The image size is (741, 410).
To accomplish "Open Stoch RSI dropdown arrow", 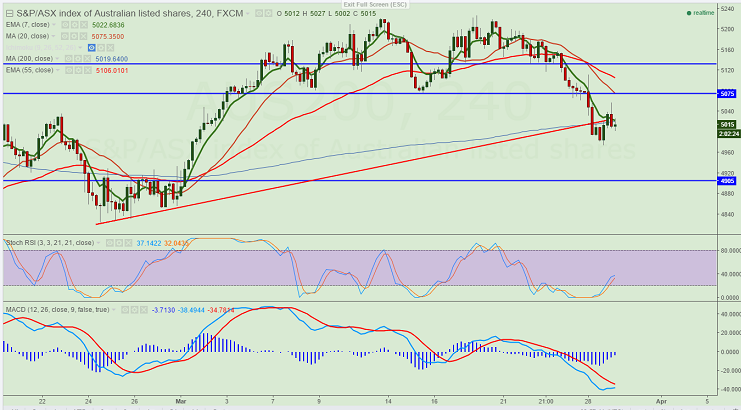I will click(x=98, y=243).
